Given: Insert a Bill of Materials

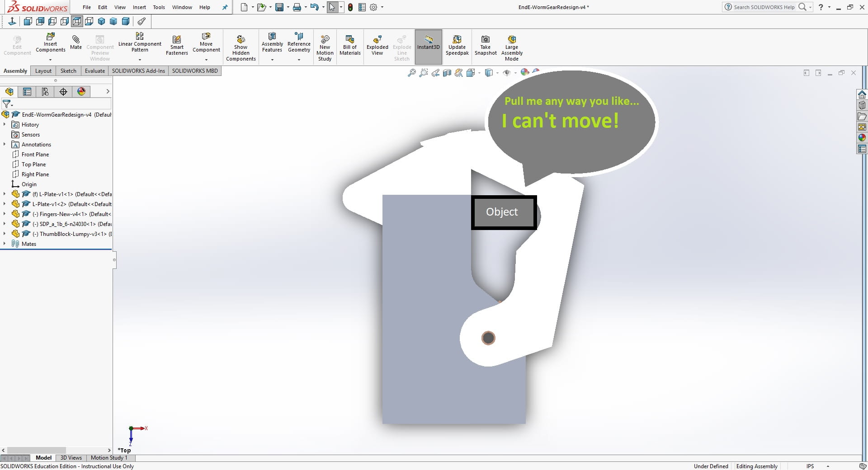Looking at the screenshot, I should click(350, 45).
